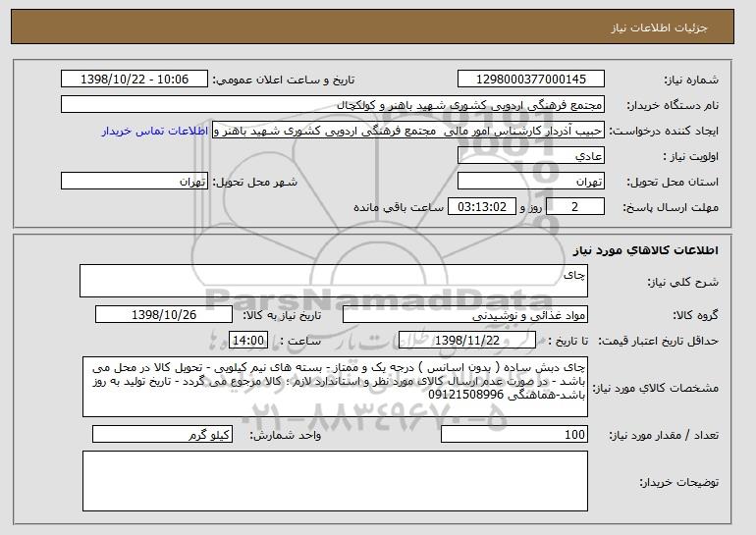Click the تعداد / مقدار مورد نیاز label
The image size is (756, 535).
tap(664, 435)
